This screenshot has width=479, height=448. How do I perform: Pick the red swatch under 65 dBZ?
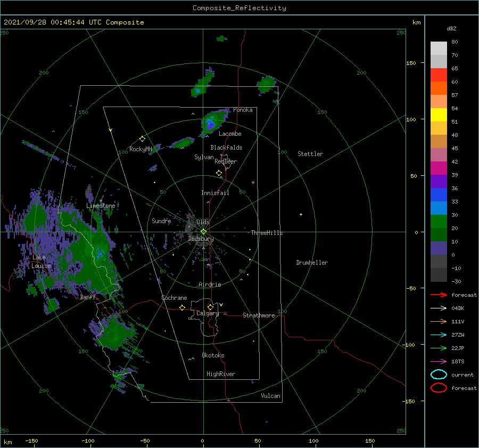[x=439, y=75]
